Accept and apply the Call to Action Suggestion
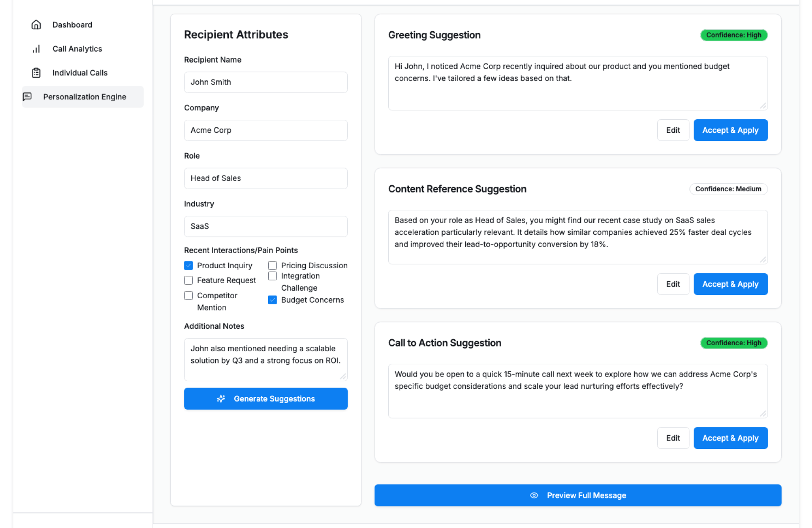 (730, 438)
